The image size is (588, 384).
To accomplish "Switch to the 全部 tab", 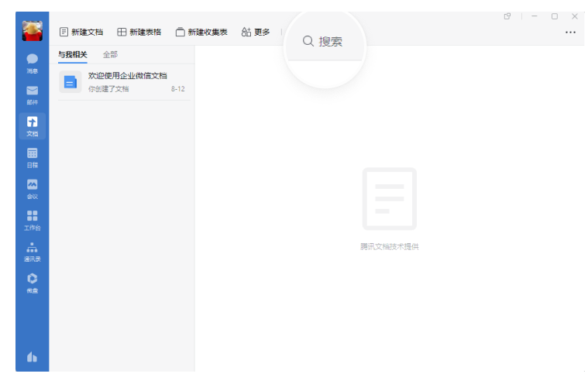I will click(x=110, y=55).
